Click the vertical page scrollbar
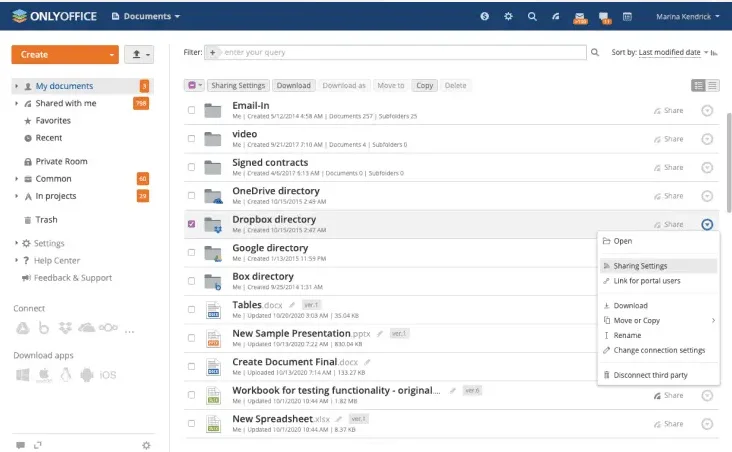732x452 pixels. (x=729, y=162)
